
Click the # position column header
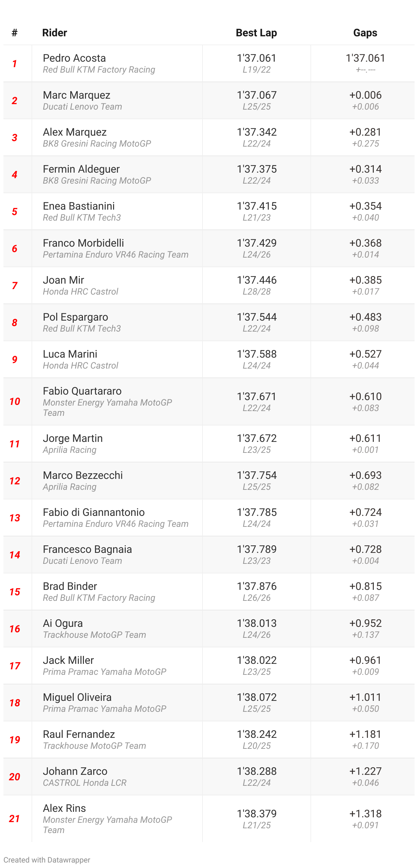(x=14, y=33)
